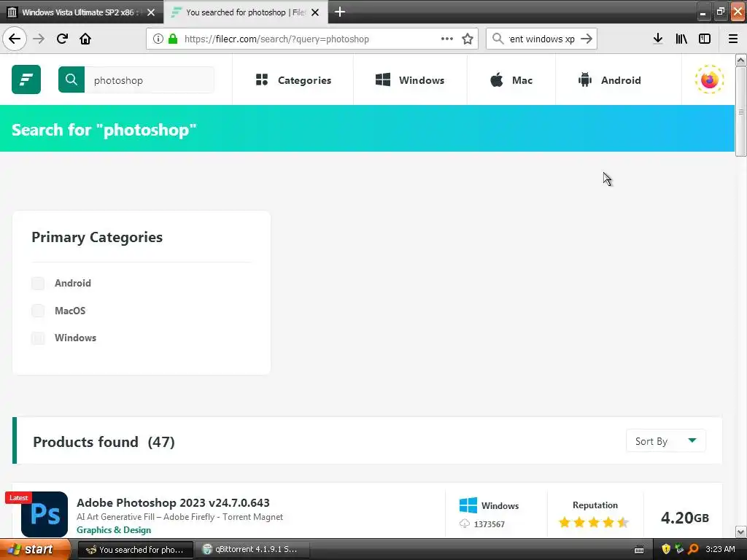Click the magnifier icon in browser search box

498,39
